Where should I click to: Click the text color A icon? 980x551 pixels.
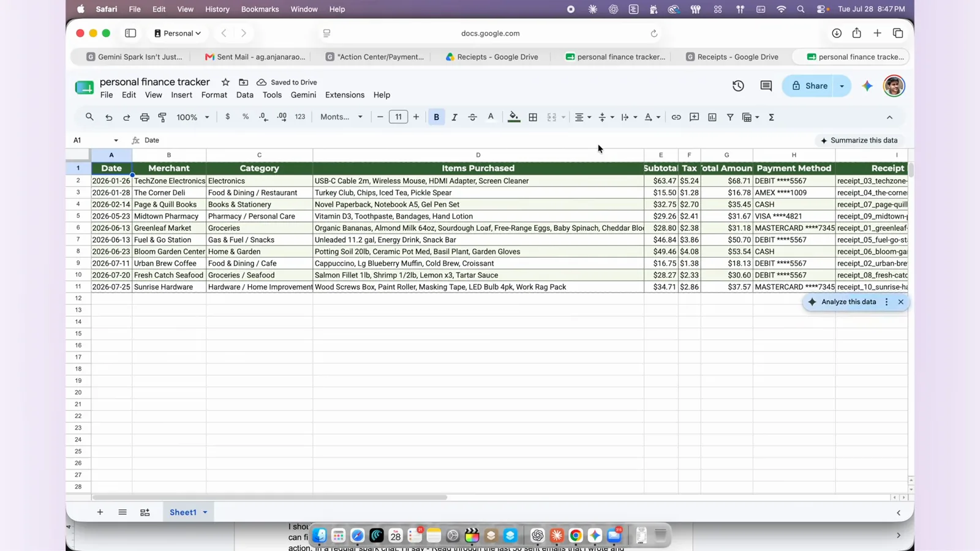coord(491,117)
